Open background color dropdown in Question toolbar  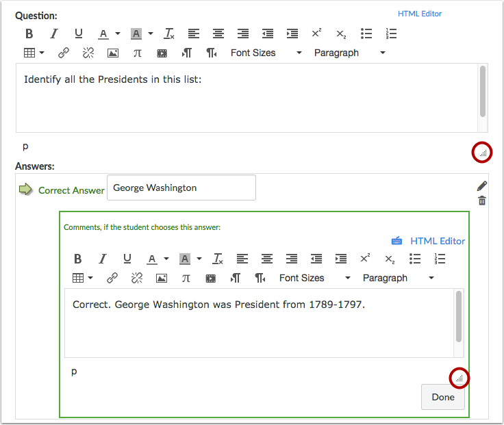pyautogui.click(x=151, y=34)
